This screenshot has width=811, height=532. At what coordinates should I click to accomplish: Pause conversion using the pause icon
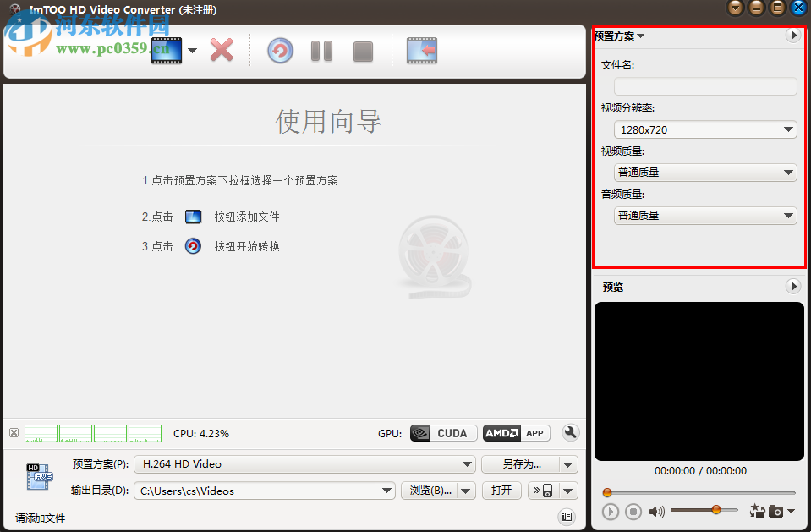pos(321,51)
